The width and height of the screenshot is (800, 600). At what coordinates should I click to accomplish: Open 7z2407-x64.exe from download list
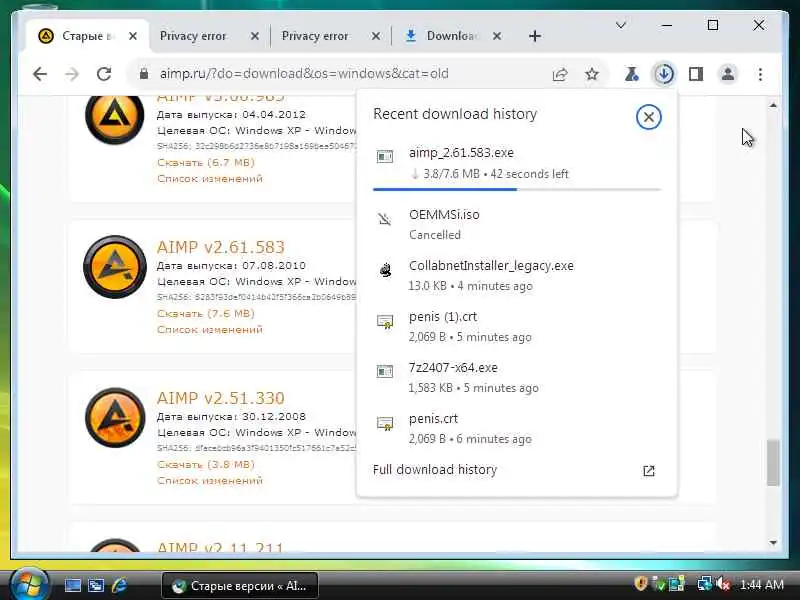[x=517, y=378]
